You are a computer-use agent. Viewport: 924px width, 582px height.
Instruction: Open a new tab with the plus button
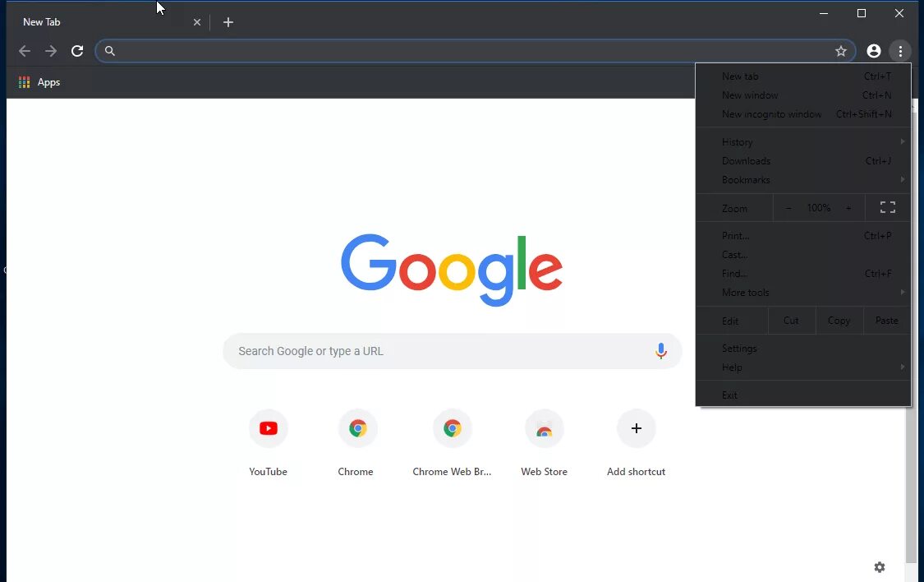coord(228,22)
